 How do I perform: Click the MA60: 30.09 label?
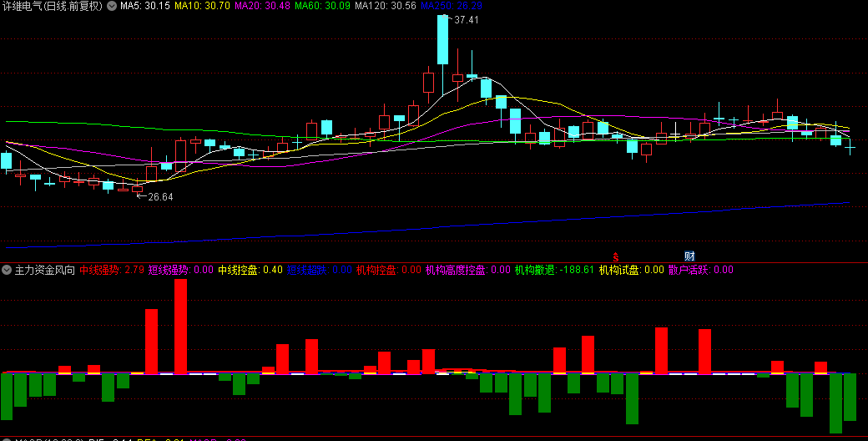323,6
